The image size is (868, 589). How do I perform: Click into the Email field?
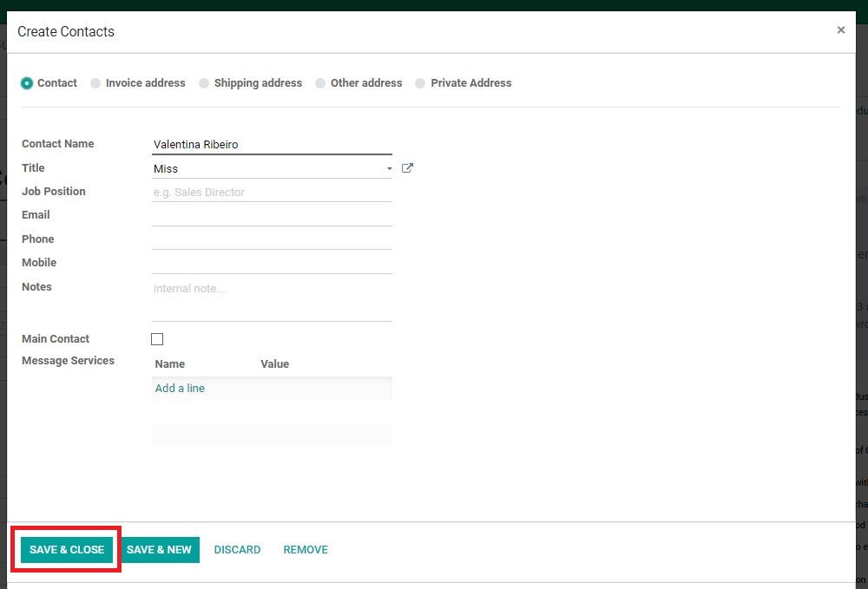[272, 216]
